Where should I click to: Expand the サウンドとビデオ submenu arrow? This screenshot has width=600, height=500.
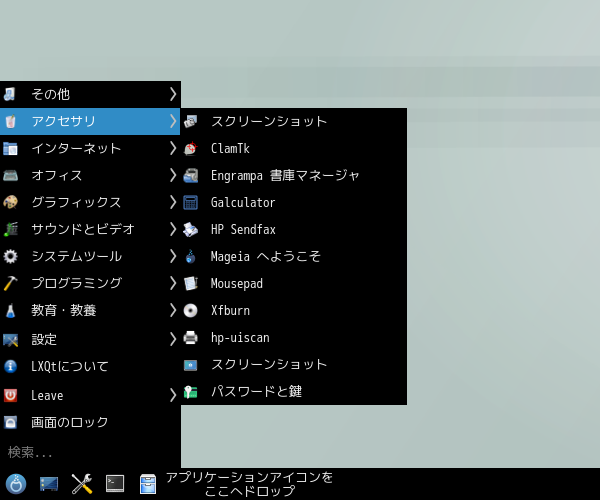[173, 229]
